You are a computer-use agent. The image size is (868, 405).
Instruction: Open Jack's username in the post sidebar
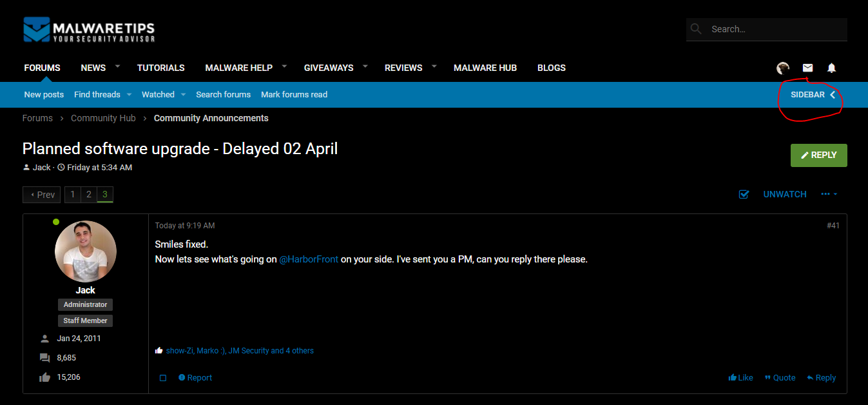(x=86, y=290)
